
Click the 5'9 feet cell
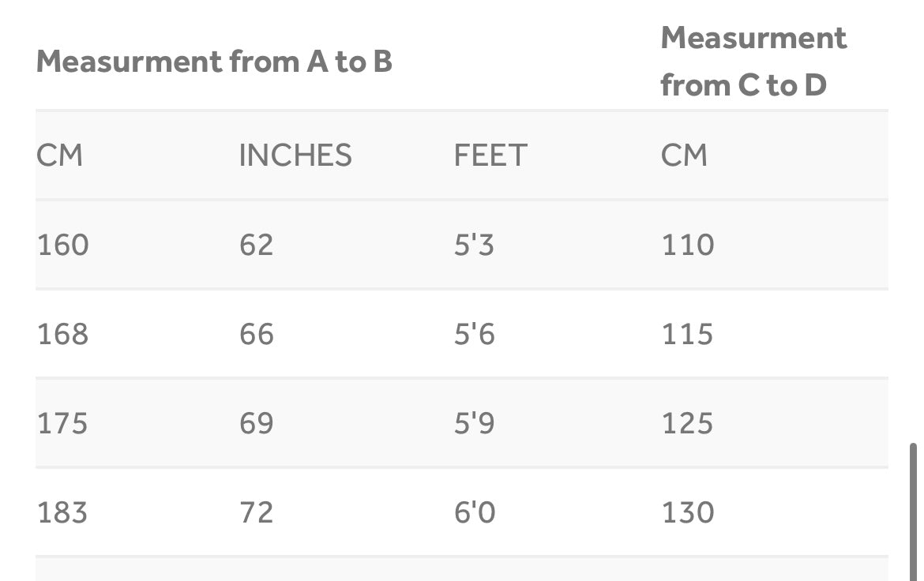(474, 423)
